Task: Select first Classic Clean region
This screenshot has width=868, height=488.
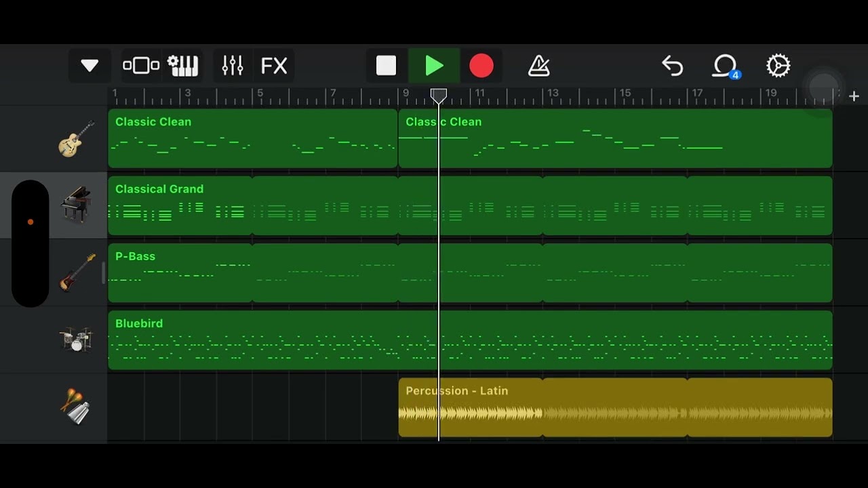Action: point(252,138)
